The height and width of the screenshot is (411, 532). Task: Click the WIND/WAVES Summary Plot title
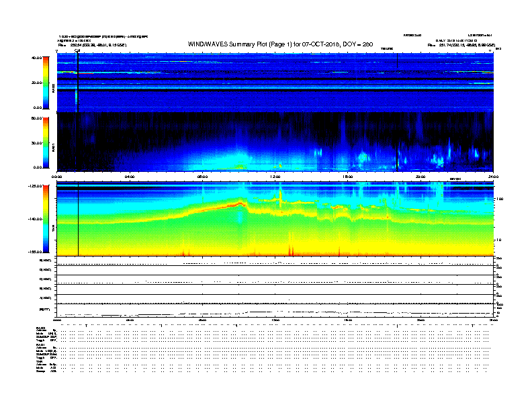pyautogui.click(x=280, y=44)
